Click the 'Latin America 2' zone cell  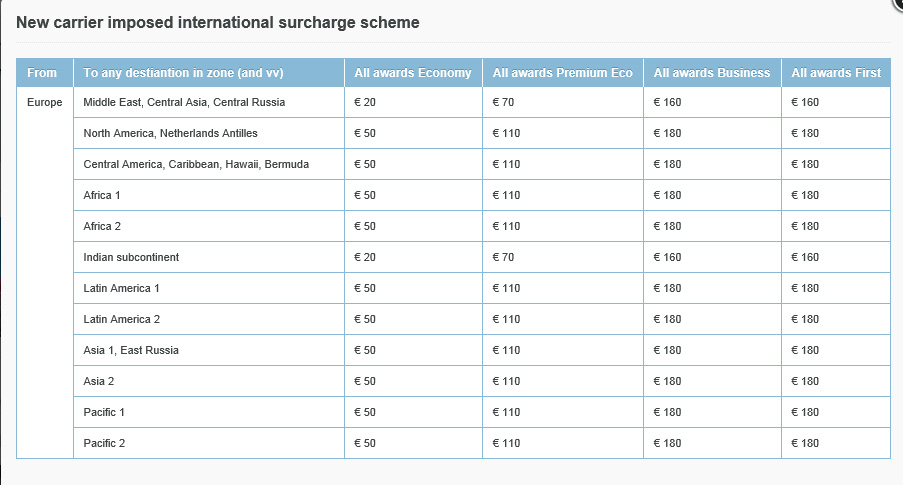point(121,319)
